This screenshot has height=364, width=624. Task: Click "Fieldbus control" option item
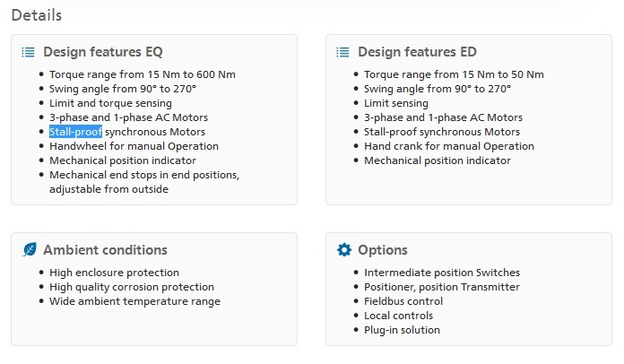[403, 301]
